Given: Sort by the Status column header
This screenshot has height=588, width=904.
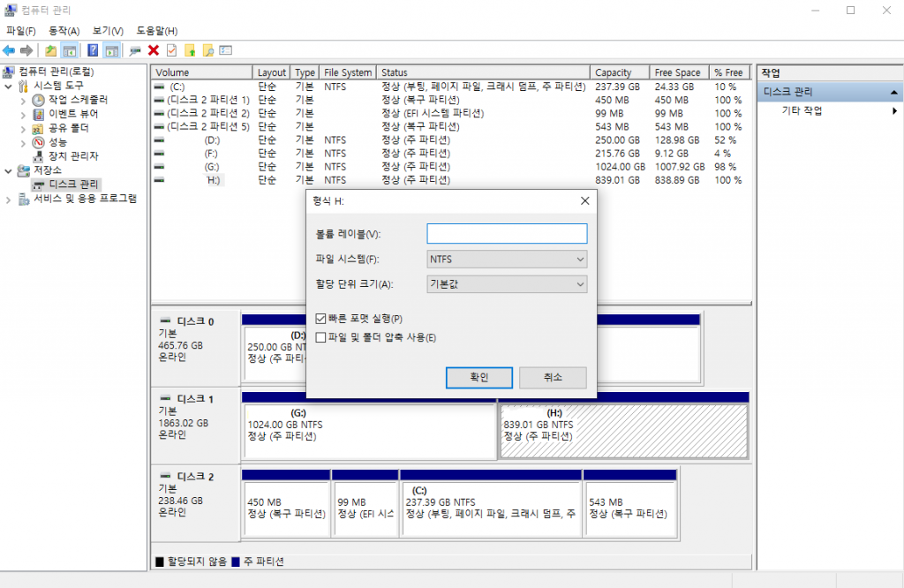Looking at the screenshot, I should pyautogui.click(x=483, y=72).
